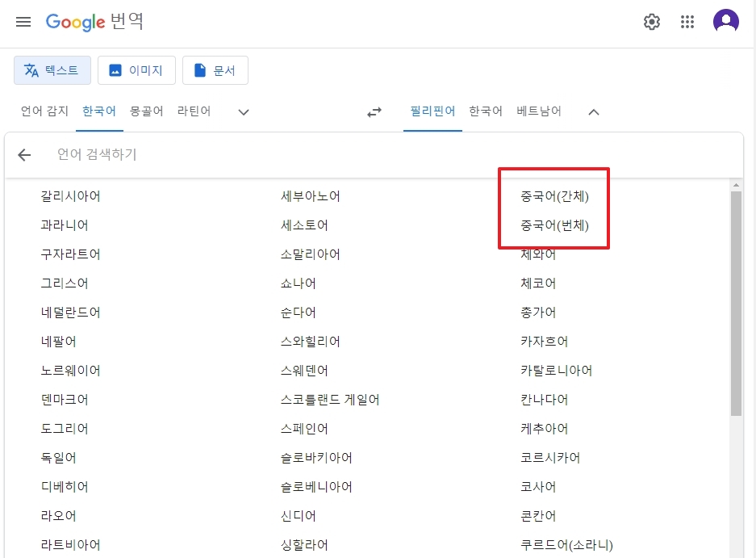Select 그리스어 from the list
Screen dimensions: 756x558
pyautogui.click(x=65, y=283)
